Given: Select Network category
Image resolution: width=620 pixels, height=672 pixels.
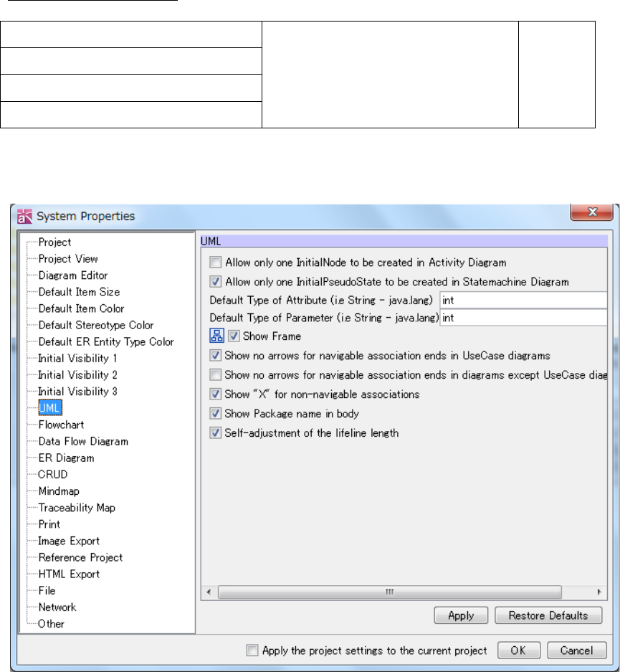Looking at the screenshot, I should coord(57,607).
